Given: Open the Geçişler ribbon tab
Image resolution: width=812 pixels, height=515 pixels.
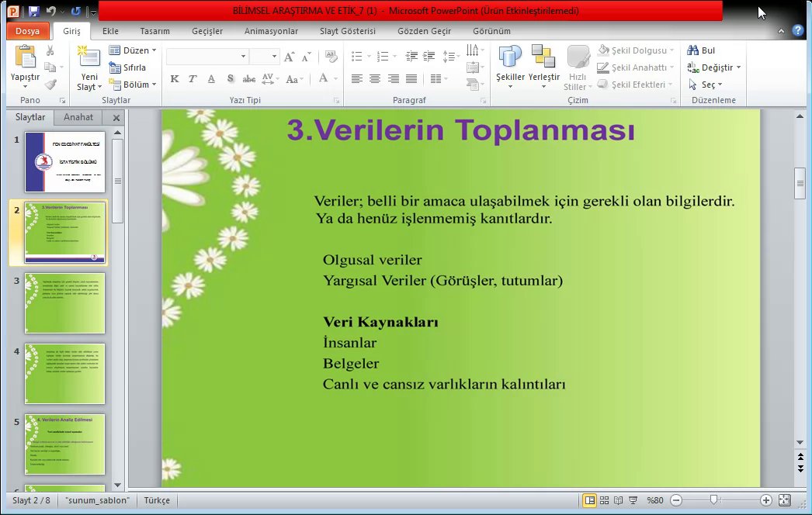Looking at the screenshot, I should click(x=207, y=31).
